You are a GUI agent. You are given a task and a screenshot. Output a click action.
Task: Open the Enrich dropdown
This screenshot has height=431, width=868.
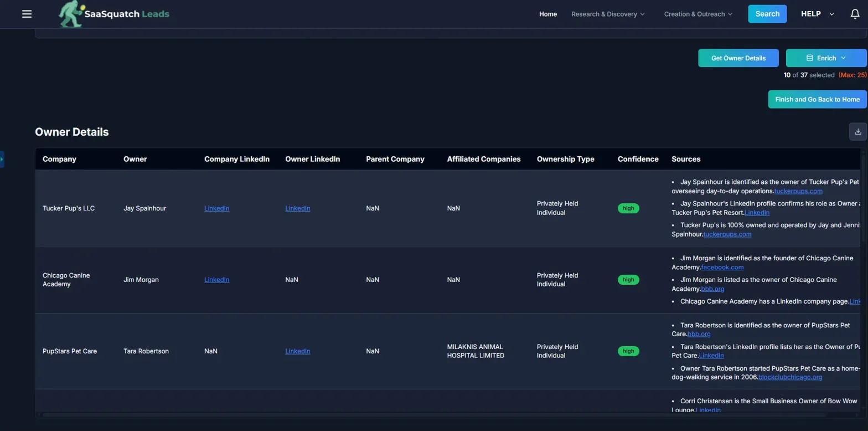click(x=826, y=58)
